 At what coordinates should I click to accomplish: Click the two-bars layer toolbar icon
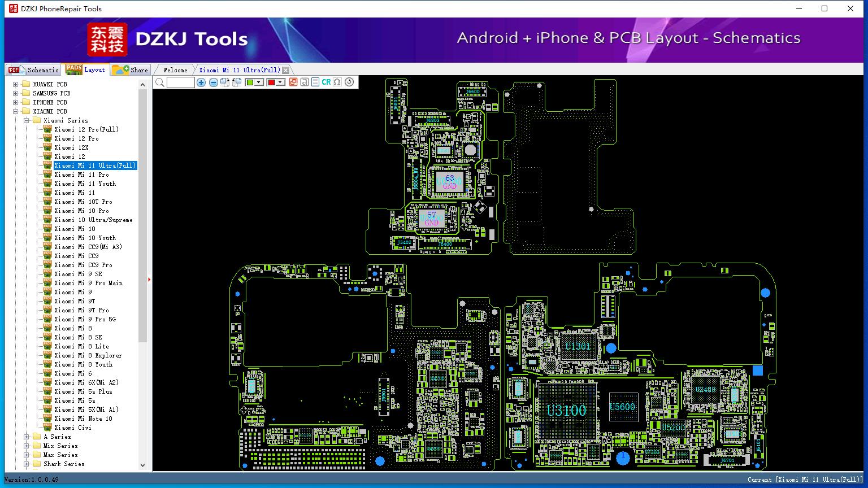[x=315, y=82]
